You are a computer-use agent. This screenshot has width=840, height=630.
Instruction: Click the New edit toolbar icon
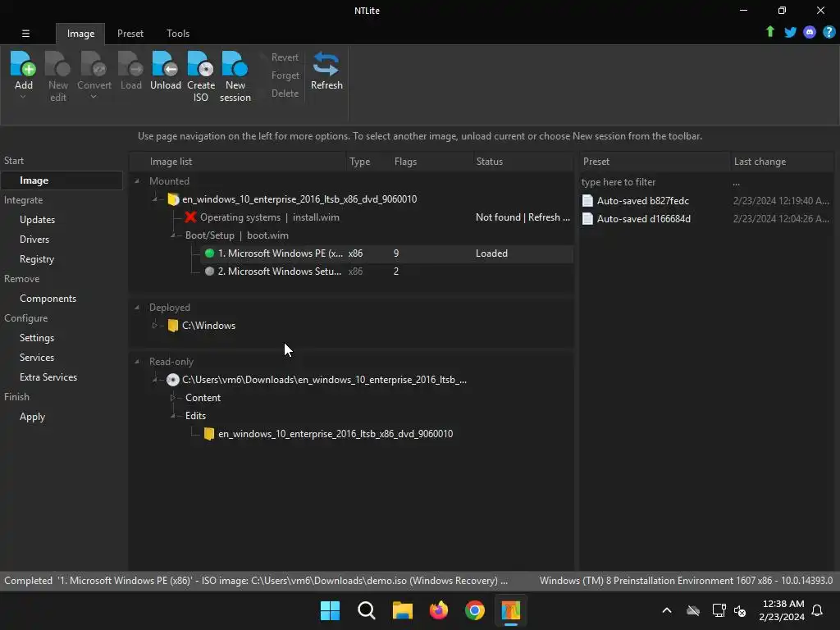tap(58, 63)
